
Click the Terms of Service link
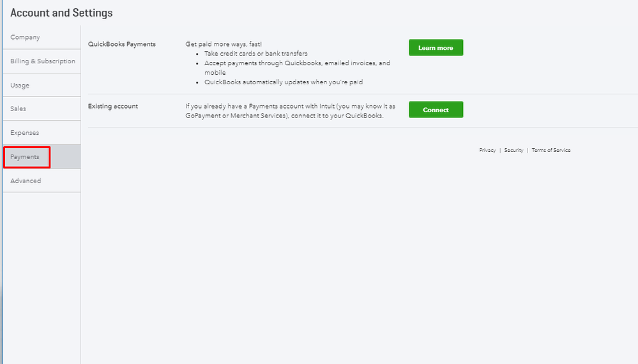click(551, 151)
